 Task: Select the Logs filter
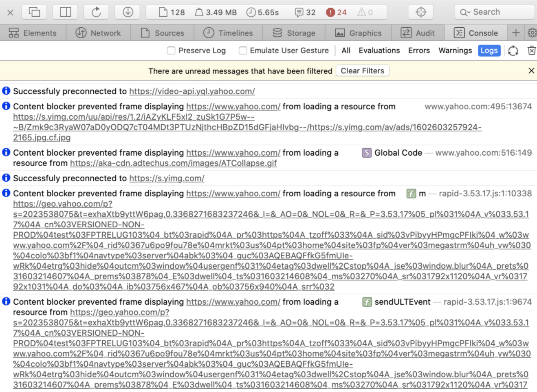click(x=489, y=51)
